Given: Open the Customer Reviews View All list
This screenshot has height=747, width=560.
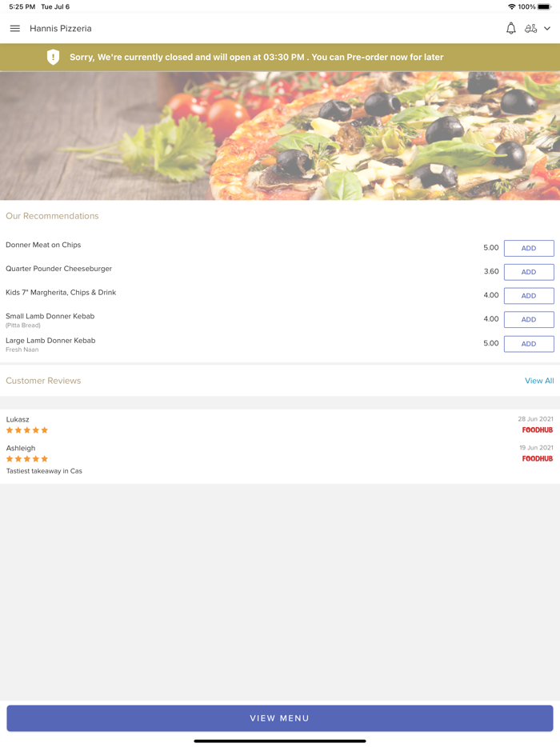Looking at the screenshot, I should coord(539,381).
